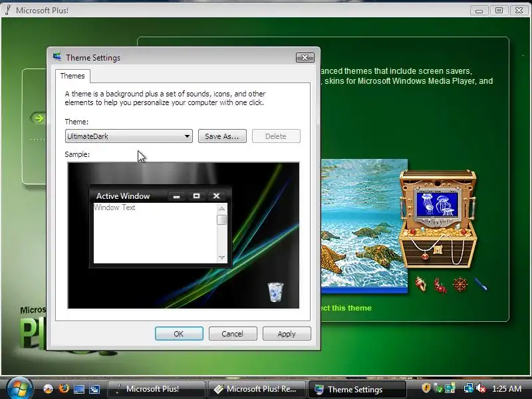
Task: Click the Theme: label text
Action: tap(76, 122)
